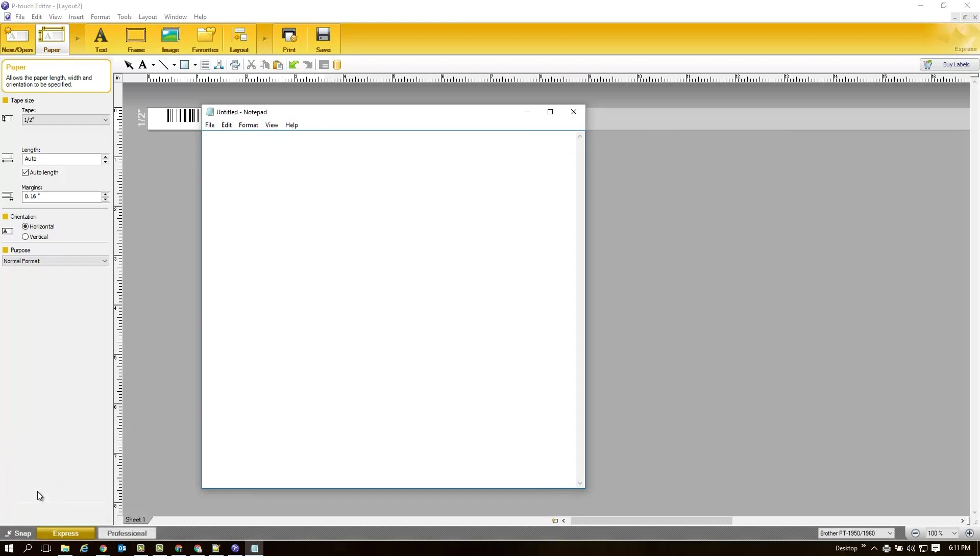Insert an Image from ribbon
Viewport: 980px width, 556px height.
(x=170, y=39)
